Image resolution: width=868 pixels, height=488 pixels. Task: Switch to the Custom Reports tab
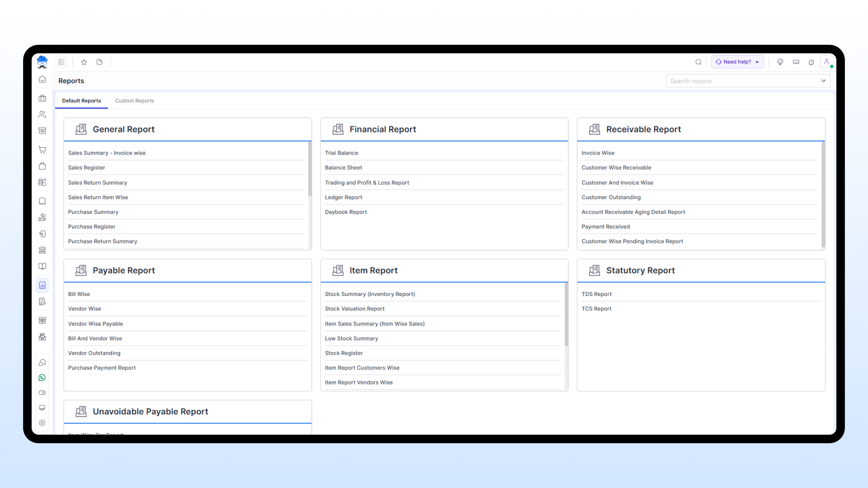134,101
